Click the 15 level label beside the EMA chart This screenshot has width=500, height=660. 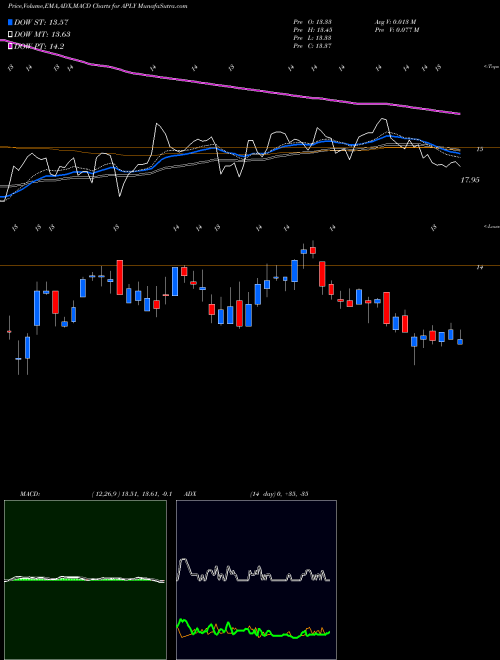480,149
